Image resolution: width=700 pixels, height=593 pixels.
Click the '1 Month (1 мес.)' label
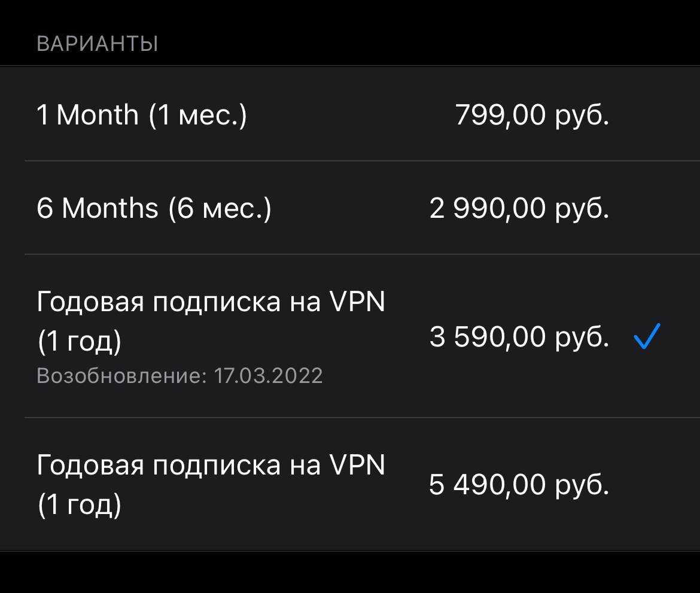142,115
